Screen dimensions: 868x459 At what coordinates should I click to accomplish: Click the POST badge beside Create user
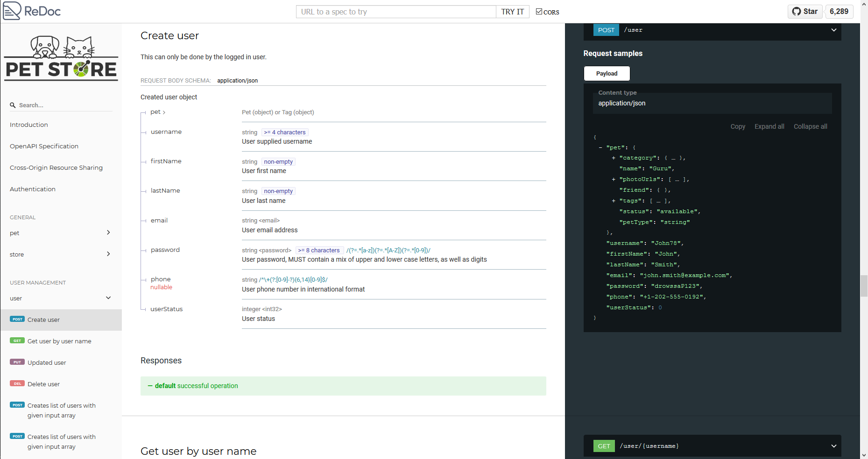17,319
